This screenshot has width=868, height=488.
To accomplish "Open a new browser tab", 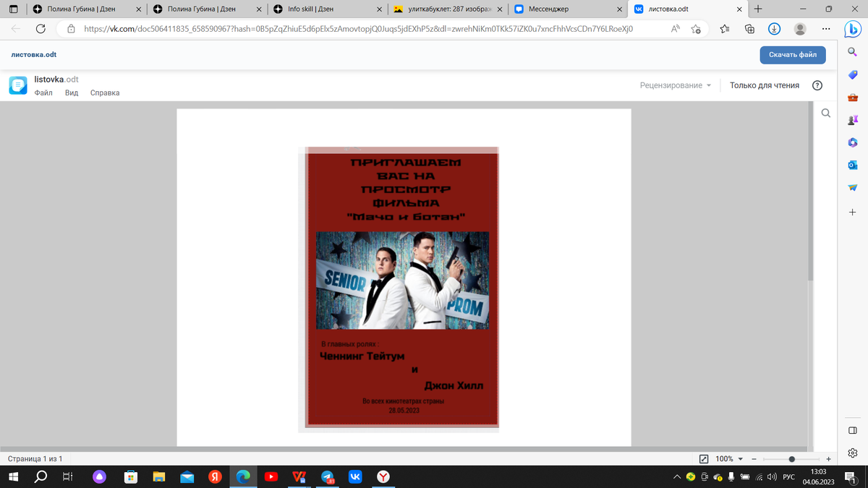I will point(757,9).
